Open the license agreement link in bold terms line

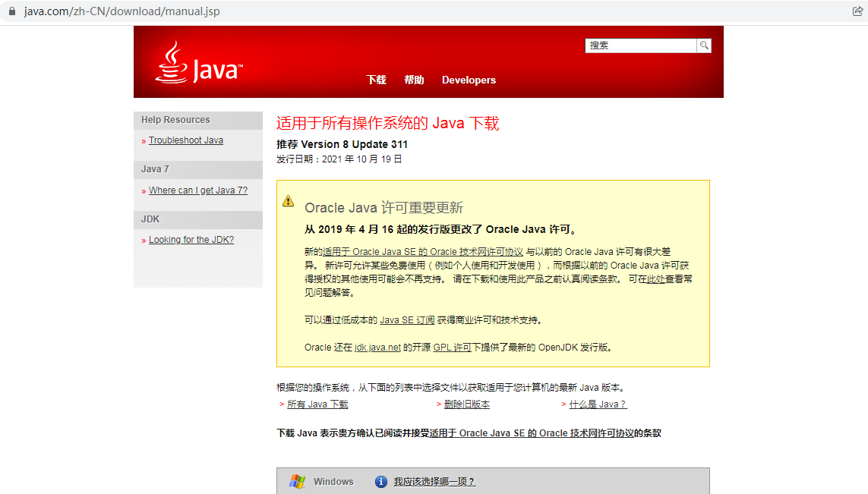click(532, 433)
